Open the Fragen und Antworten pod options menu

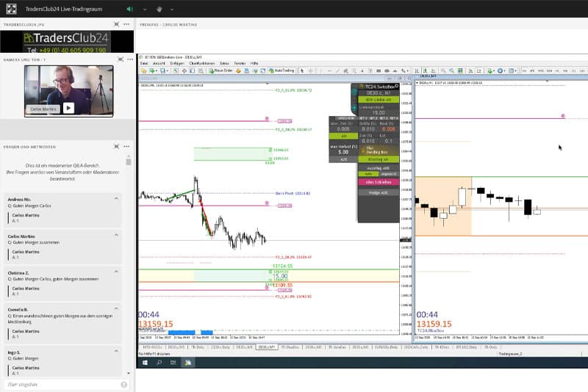[x=126, y=147]
